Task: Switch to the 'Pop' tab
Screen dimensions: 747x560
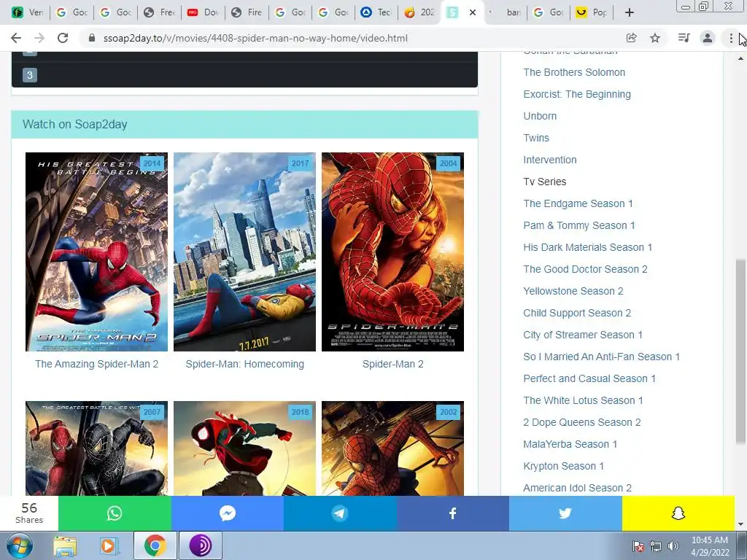Action: (591, 12)
